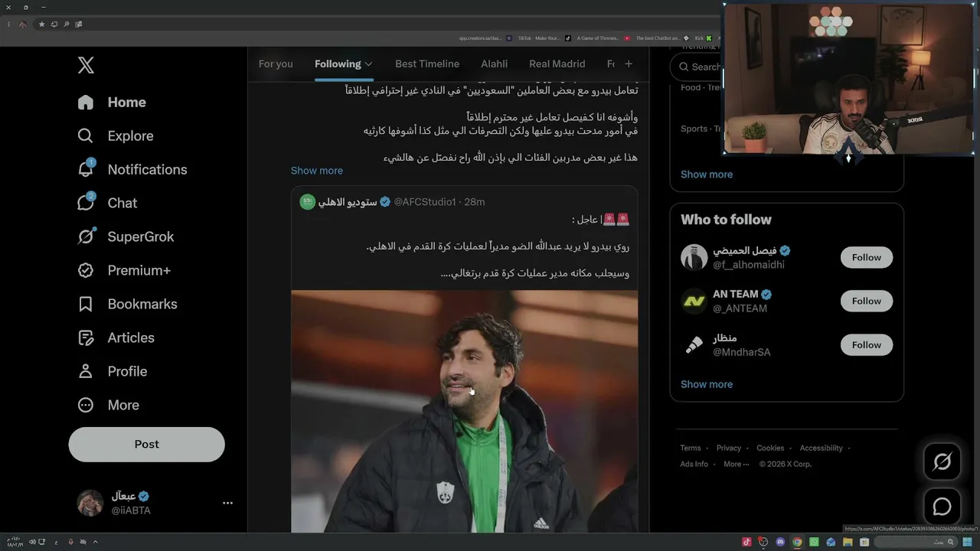
Task: Click the X logo in the sidebar
Action: (86, 65)
